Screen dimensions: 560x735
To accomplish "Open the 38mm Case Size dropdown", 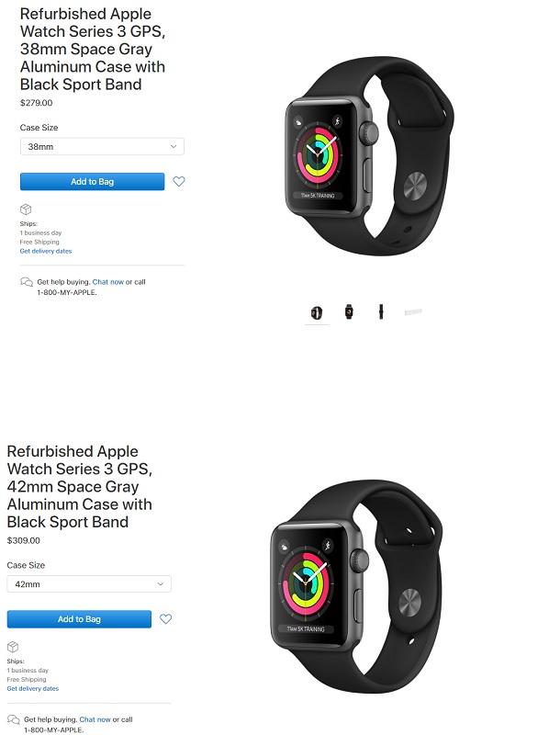I will [x=102, y=146].
